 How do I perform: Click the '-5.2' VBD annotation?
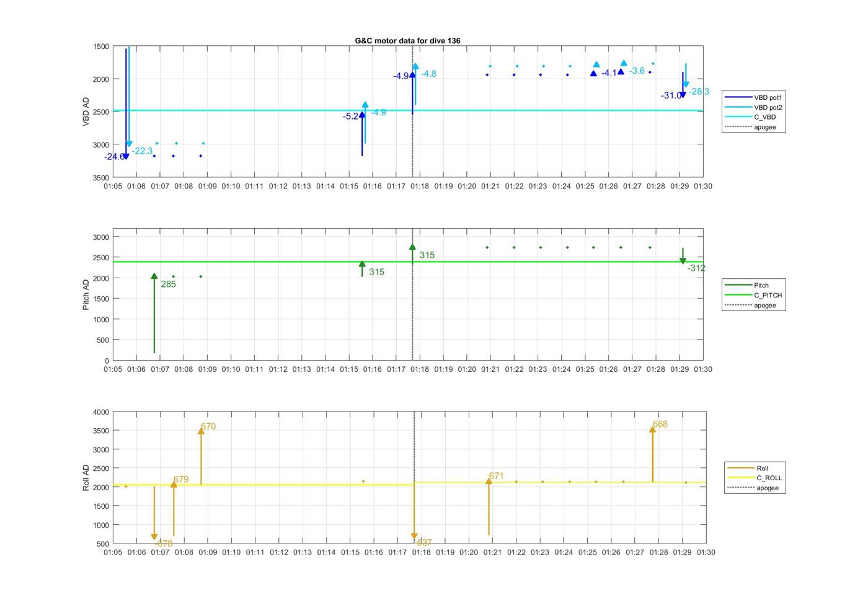coord(350,116)
